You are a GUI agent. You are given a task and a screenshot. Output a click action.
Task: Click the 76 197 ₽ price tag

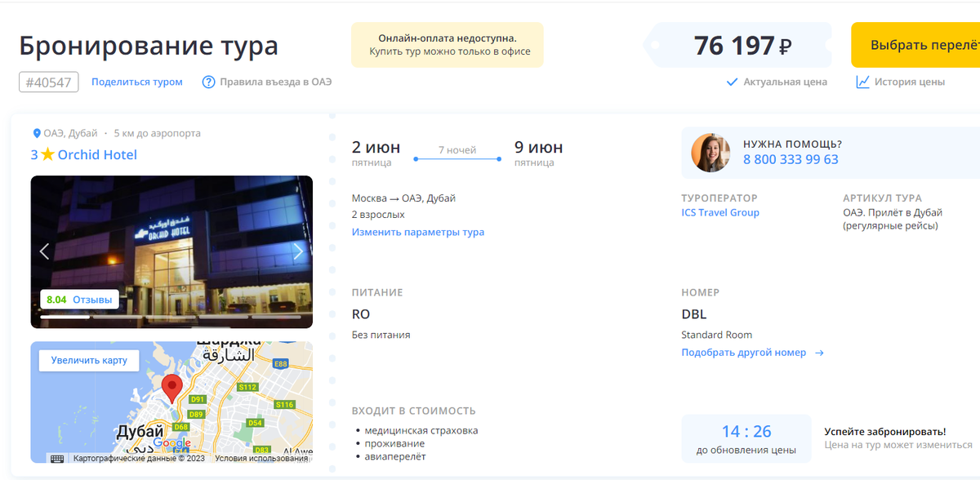tap(742, 46)
